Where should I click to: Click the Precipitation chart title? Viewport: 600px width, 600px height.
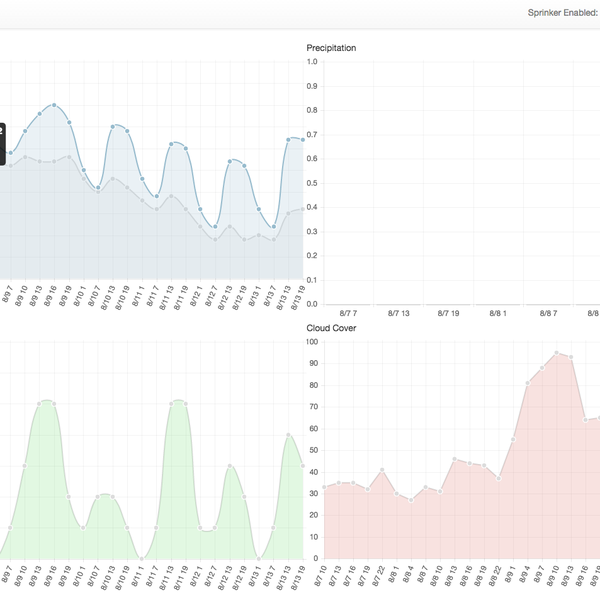[331, 48]
